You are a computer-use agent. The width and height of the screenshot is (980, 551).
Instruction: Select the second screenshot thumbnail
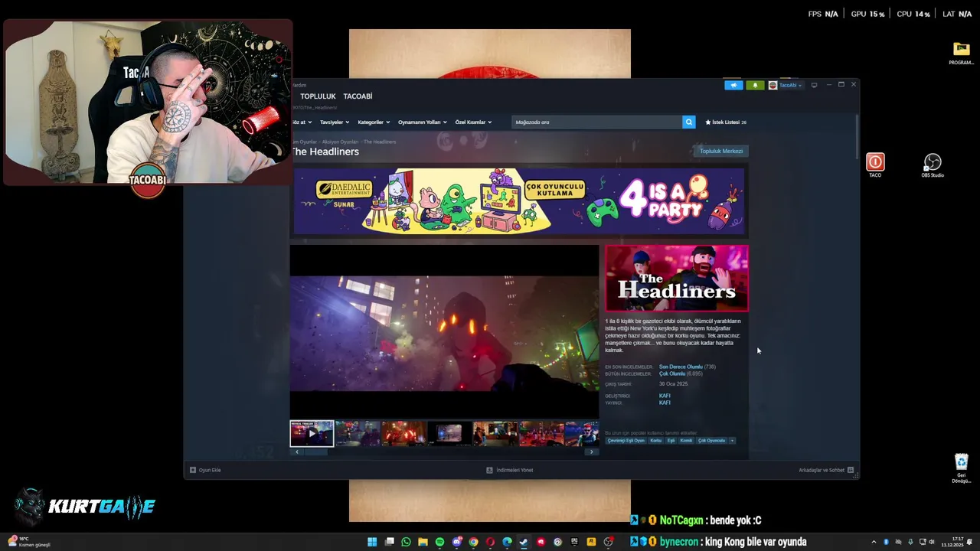[x=358, y=433]
